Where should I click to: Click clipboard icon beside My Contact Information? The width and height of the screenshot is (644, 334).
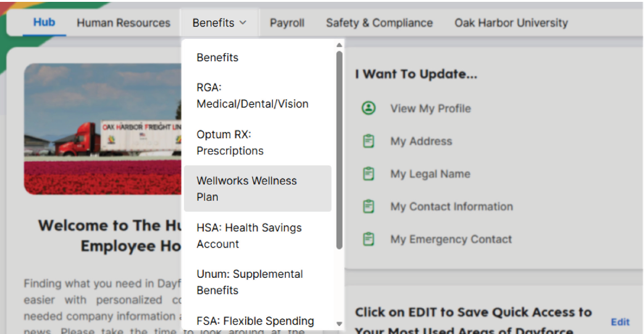(x=369, y=207)
